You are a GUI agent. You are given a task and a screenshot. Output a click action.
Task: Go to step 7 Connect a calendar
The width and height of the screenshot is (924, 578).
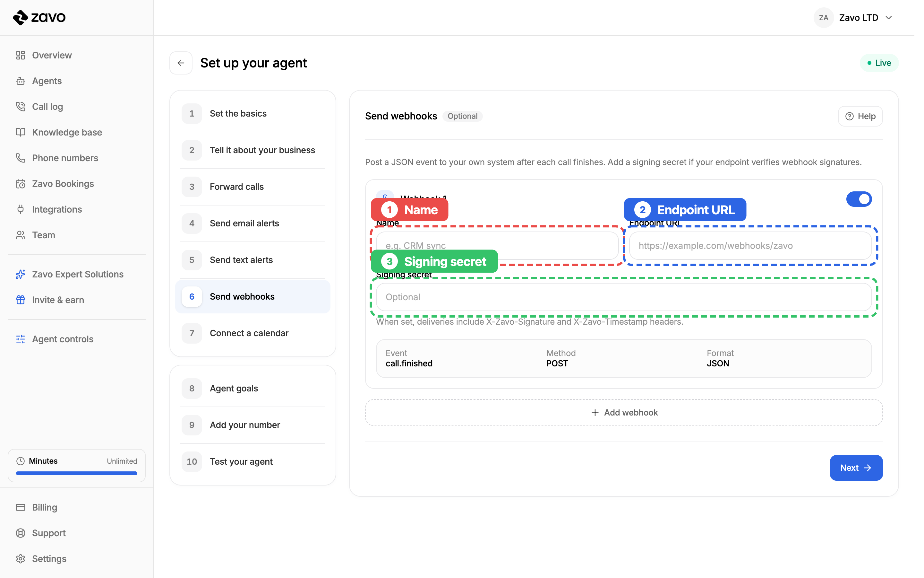pyautogui.click(x=253, y=333)
